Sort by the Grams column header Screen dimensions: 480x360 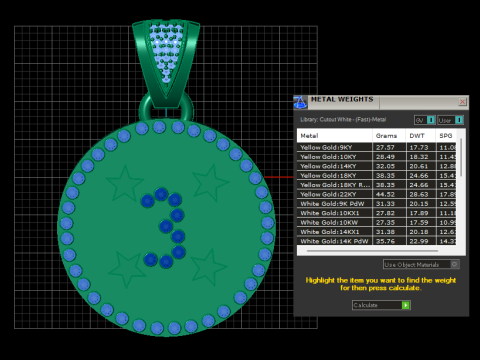tap(389, 136)
